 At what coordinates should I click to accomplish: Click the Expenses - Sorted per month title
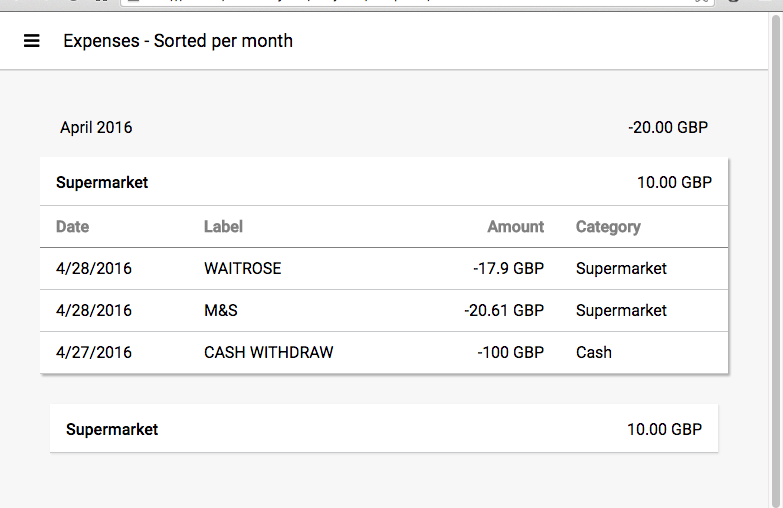click(178, 41)
